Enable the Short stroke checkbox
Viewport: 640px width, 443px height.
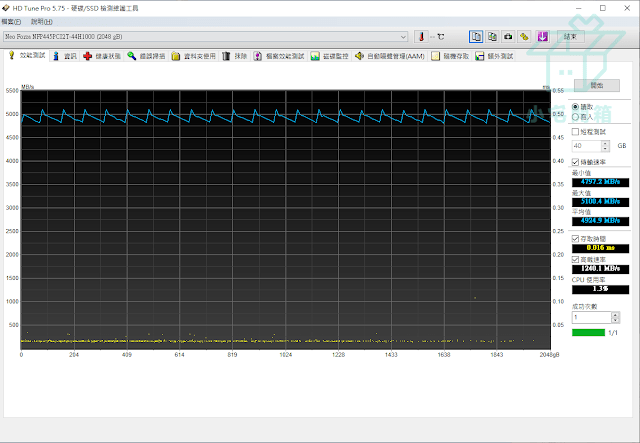coord(576,131)
